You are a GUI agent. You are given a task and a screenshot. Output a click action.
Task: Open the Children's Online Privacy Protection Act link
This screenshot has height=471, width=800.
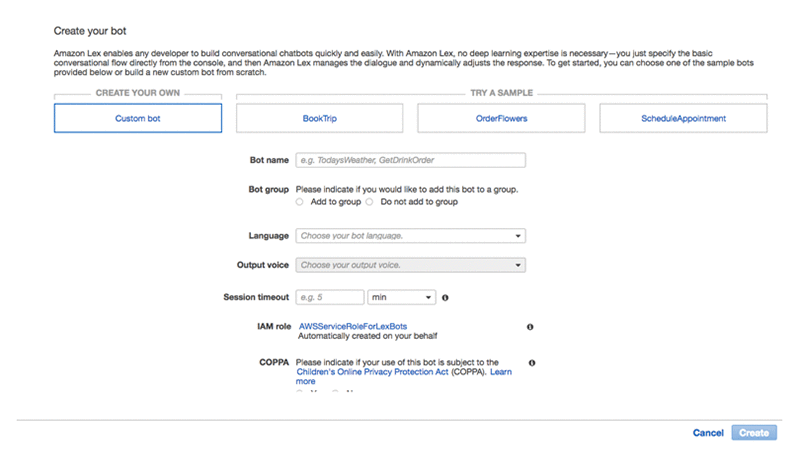372,372
